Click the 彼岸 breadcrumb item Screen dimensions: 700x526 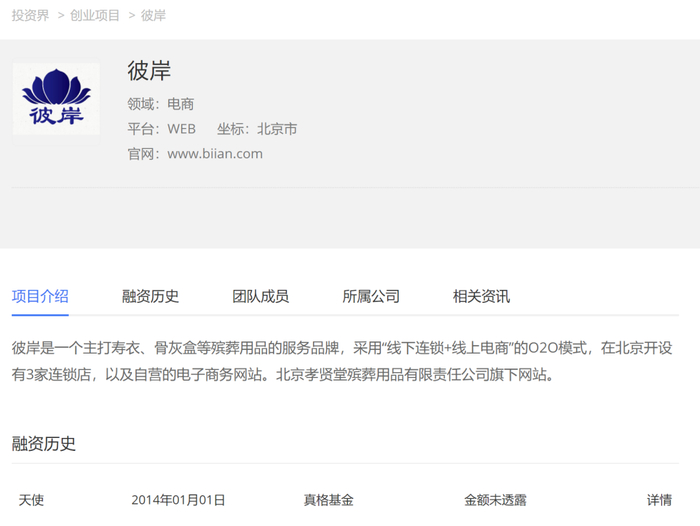pyautogui.click(x=153, y=16)
